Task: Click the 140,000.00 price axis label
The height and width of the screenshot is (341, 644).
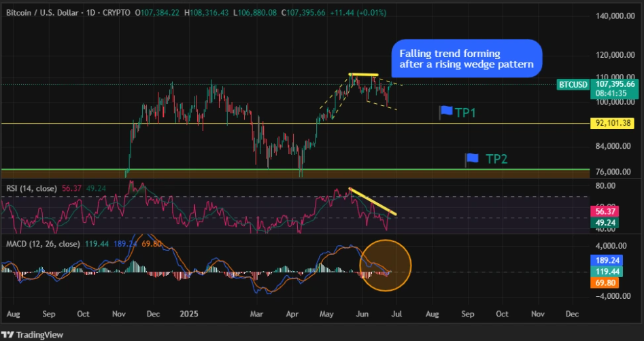Action: [x=615, y=16]
